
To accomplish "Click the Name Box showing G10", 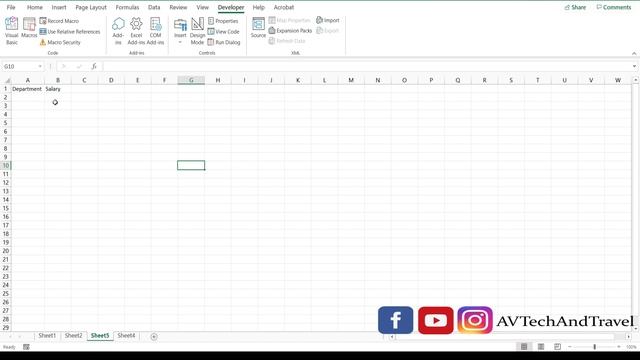I will pos(19,66).
